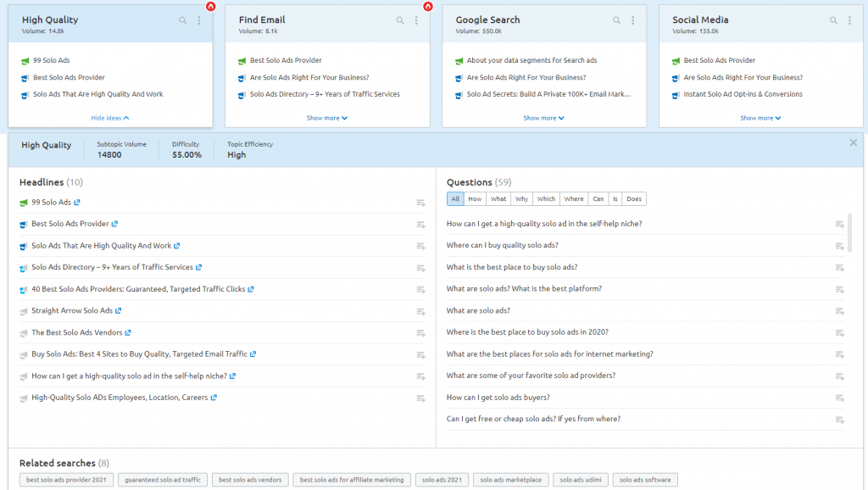Add '99 Solo Ads' headline to favorites
This screenshot has width=868, height=490.
click(420, 203)
